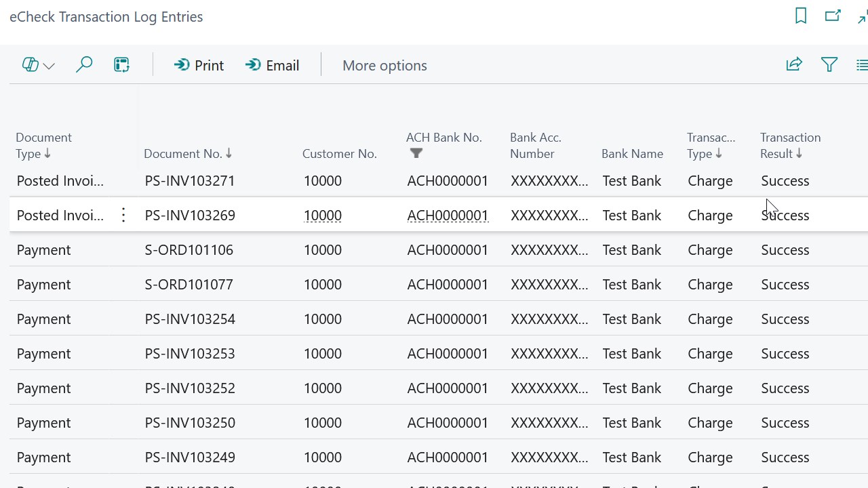Bookmark this page using the bookmark icon
Image resolution: width=868 pixels, height=488 pixels.
[800, 15]
